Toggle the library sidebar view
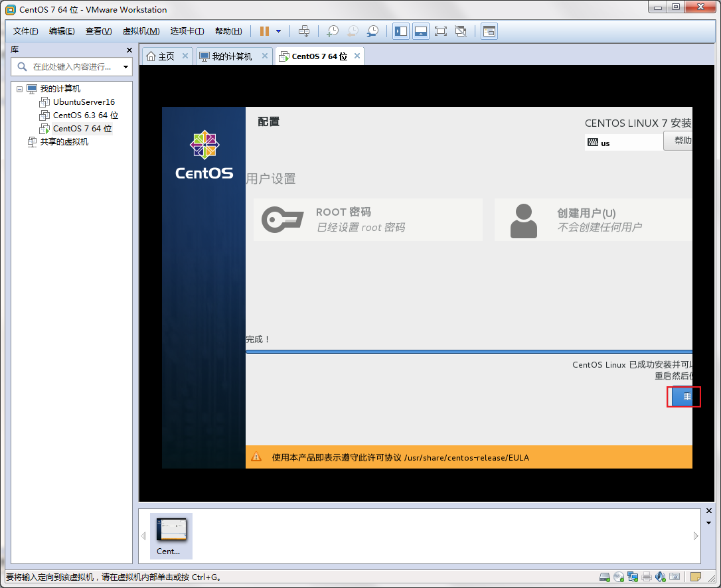This screenshot has width=721, height=588. click(401, 31)
